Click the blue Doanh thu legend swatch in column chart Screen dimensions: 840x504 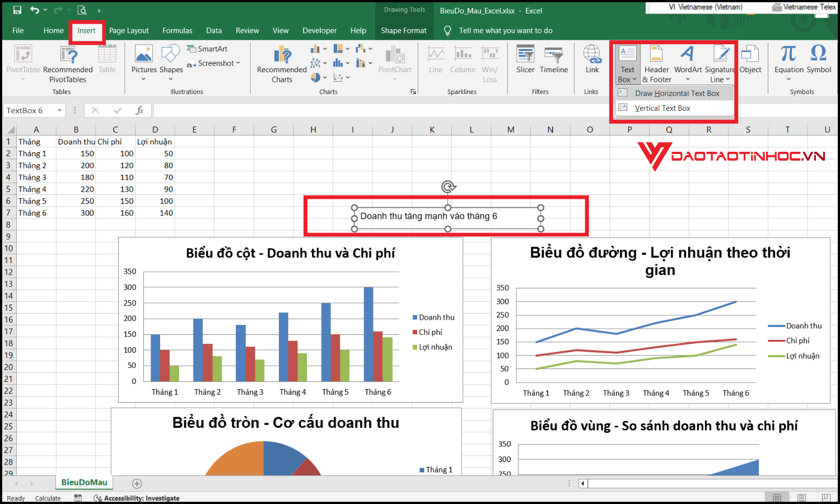pos(415,318)
